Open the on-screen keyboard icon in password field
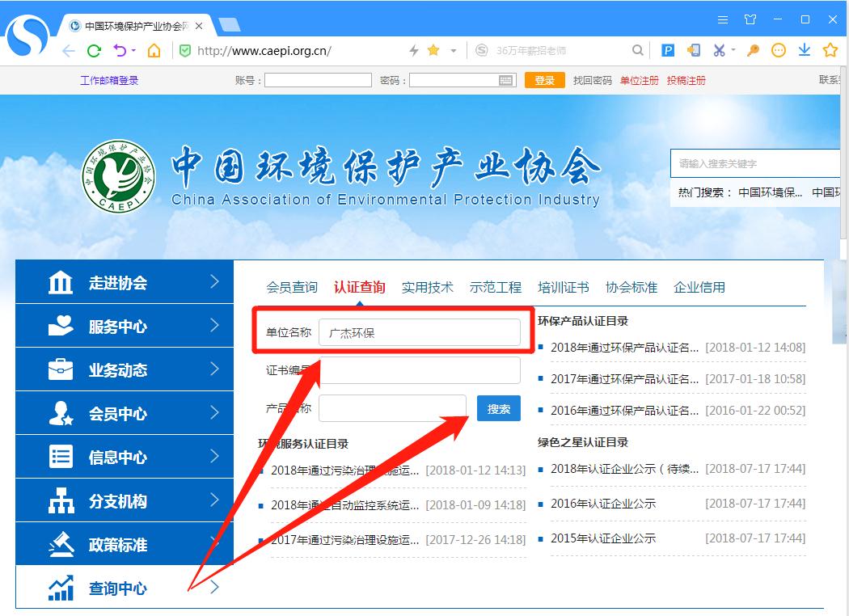 coord(505,81)
